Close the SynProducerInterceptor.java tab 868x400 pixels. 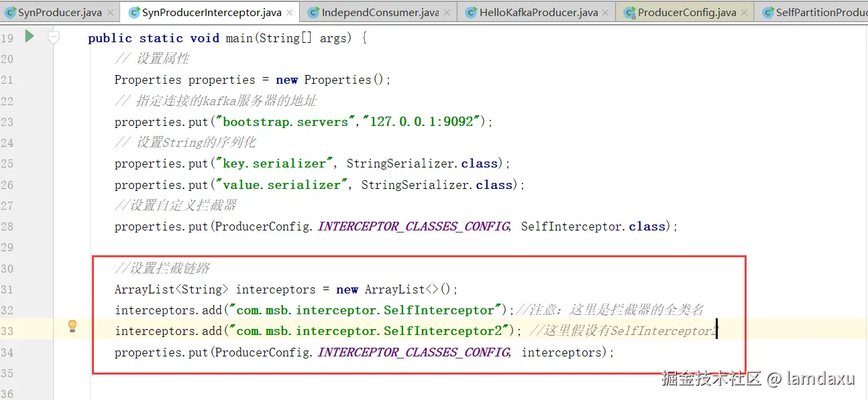pos(290,13)
